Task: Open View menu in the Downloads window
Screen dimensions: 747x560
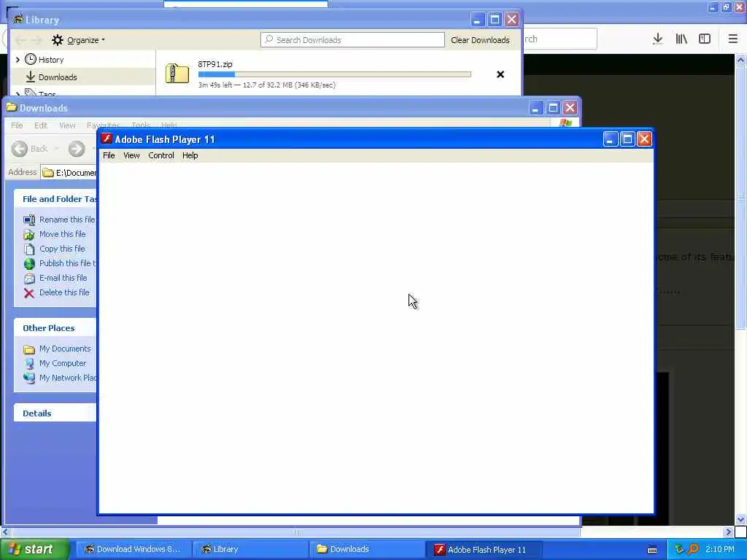Action: 67,125
